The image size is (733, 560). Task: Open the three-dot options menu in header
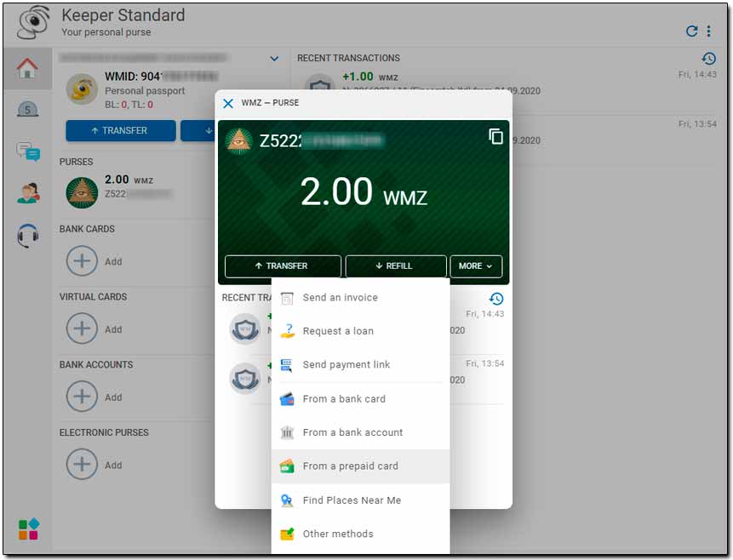(709, 31)
